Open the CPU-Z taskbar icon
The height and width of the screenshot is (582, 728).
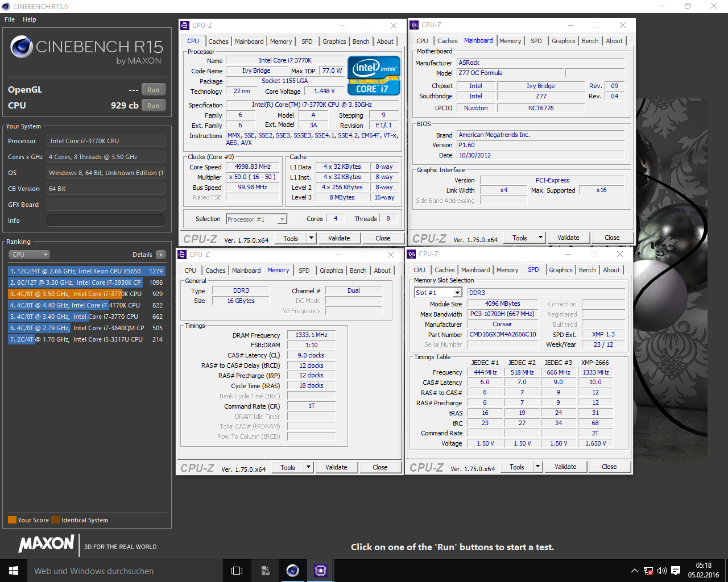pos(320,571)
